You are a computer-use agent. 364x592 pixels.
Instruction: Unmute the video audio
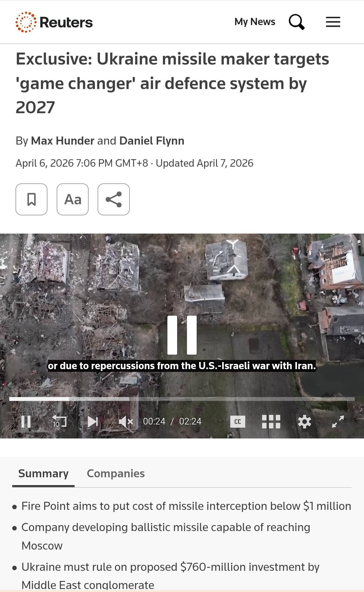pyautogui.click(x=126, y=422)
